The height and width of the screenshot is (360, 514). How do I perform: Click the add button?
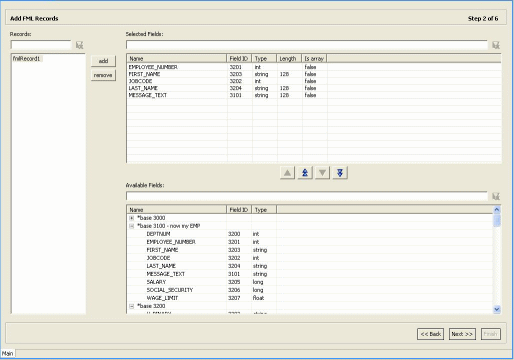click(x=103, y=61)
